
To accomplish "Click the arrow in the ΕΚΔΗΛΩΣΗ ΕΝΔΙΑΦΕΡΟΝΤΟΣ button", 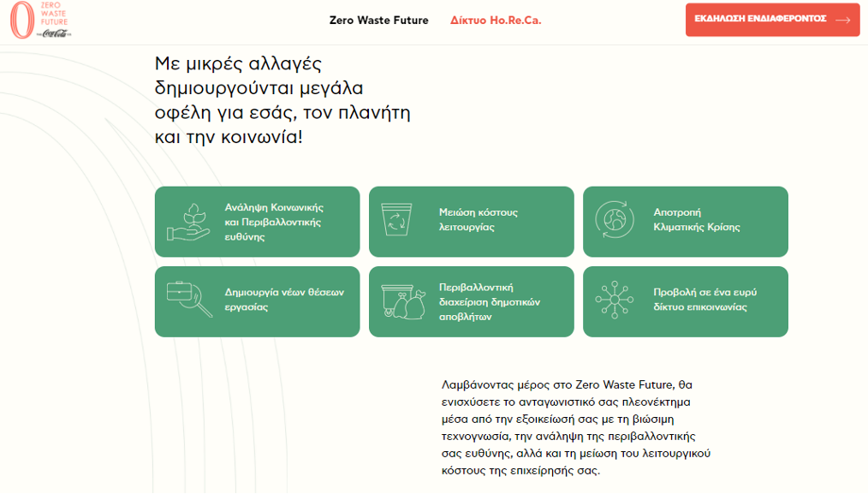I will click(842, 20).
